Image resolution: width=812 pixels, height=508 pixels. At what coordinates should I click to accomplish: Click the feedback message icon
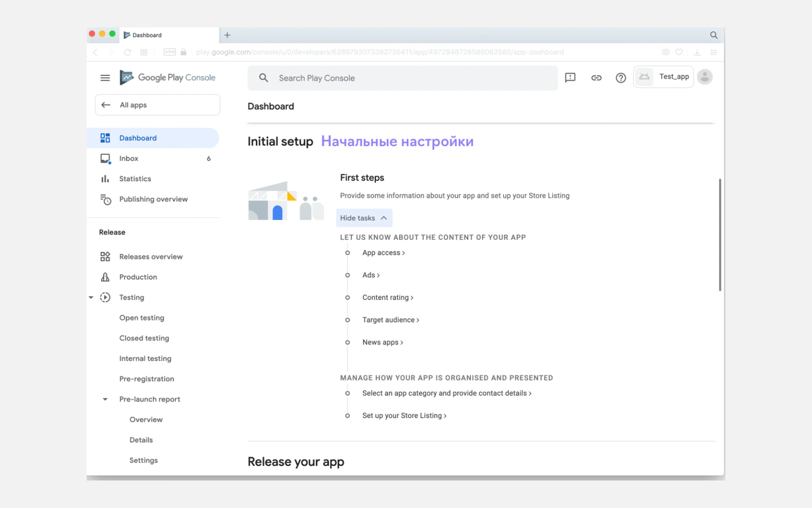point(570,77)
